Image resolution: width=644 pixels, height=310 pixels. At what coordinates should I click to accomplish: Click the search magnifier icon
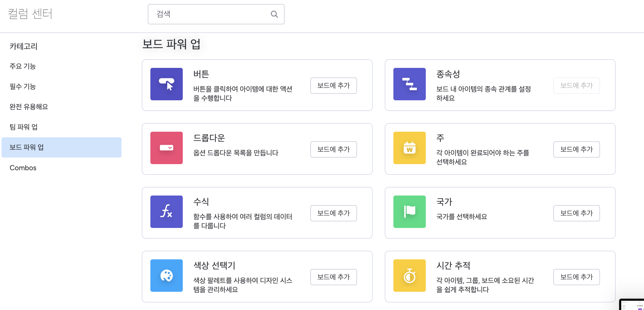[x=274, y=14]
